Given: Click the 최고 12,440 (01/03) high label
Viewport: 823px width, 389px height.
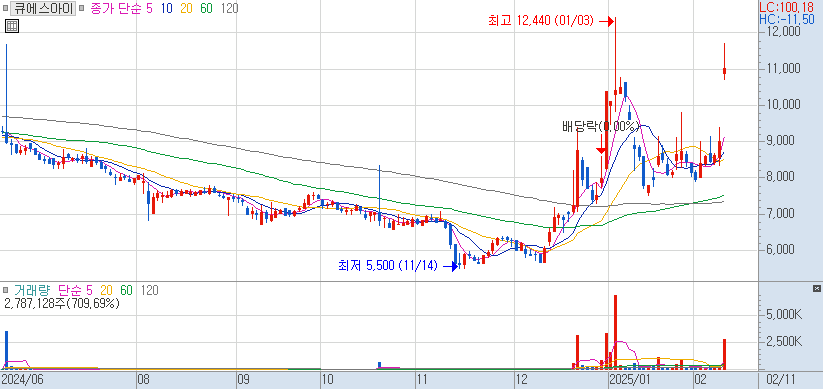Looking at the screenshot, I should (541, 21).
